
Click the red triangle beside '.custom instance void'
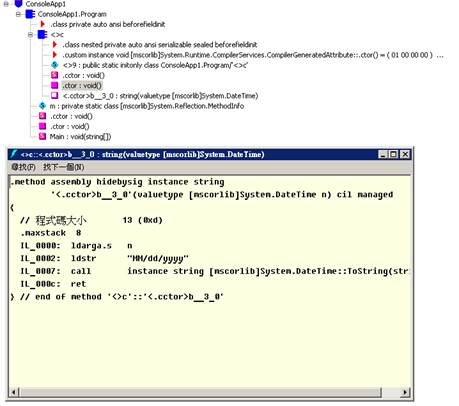coord(55,55)
